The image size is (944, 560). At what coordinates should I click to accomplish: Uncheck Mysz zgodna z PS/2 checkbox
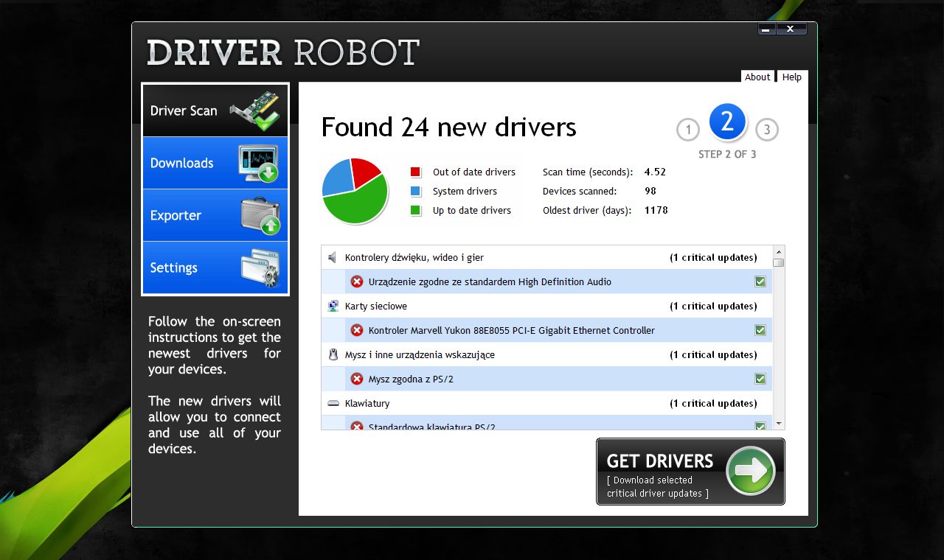(x=760, y=379)
